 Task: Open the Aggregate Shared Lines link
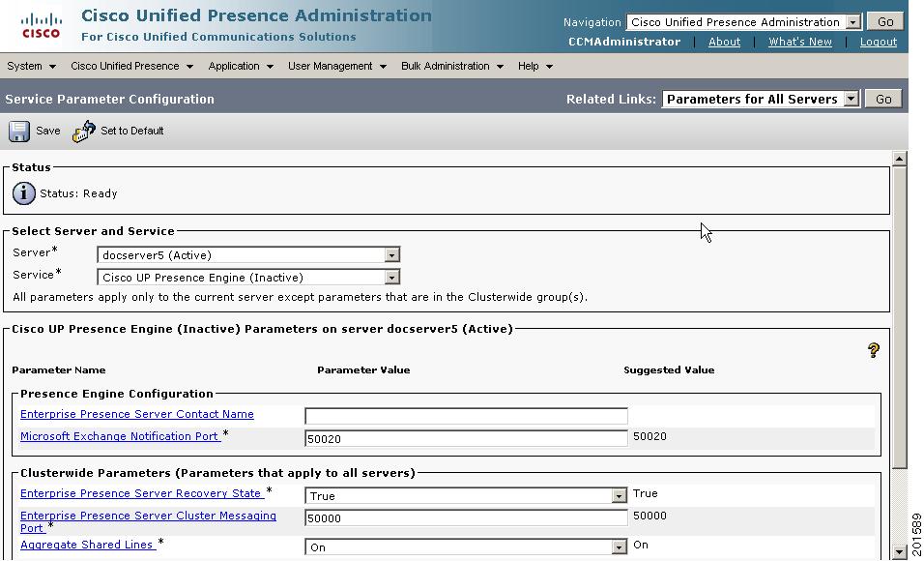tap(87, 546)
